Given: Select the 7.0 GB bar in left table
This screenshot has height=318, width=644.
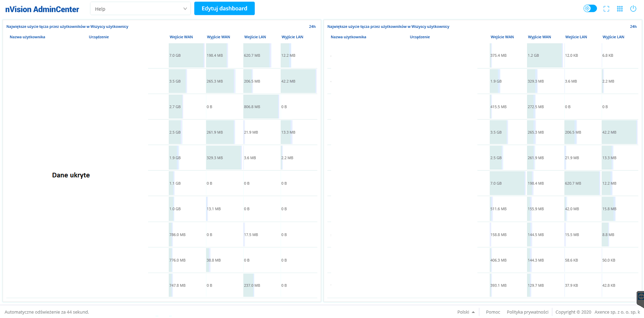Looking at the screenshot, I should [x=186, y=55].
